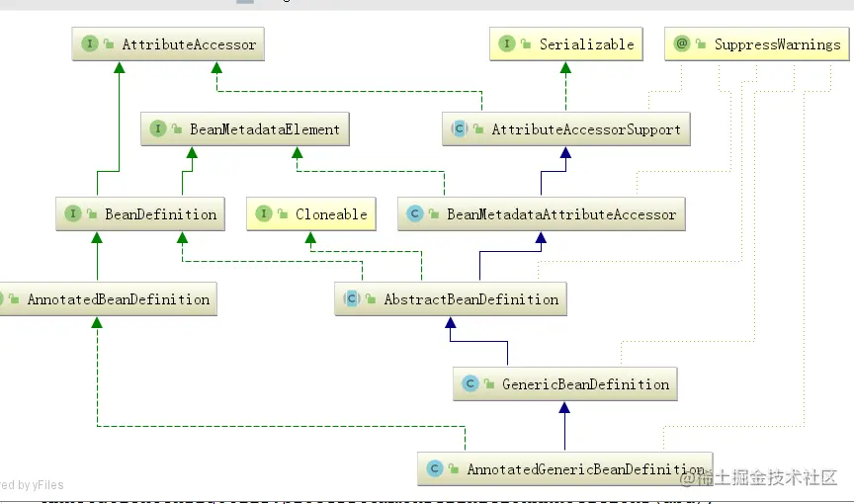Click the BeanMetadataAttributeAccessor label
The image size is (854, 504).
(561, 214)
